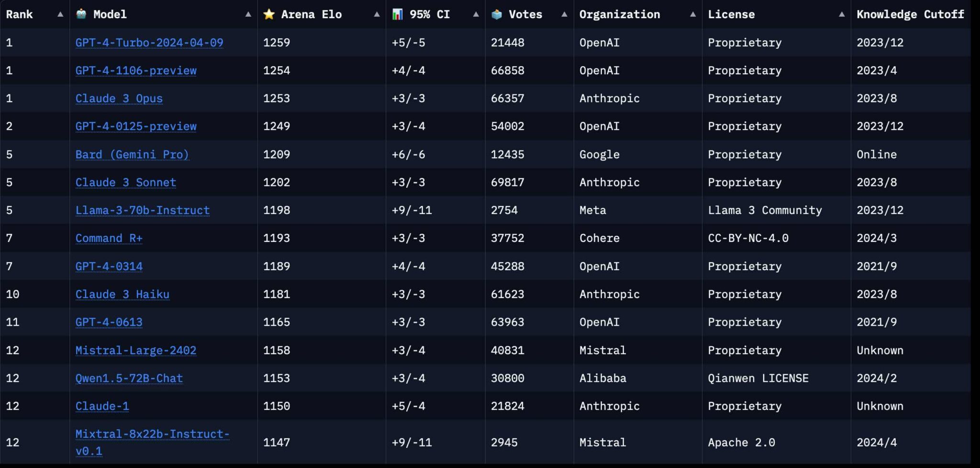Screen dimensions: 980x468
Task: Click sort arrow in Model column
Action: click(248, 14)
